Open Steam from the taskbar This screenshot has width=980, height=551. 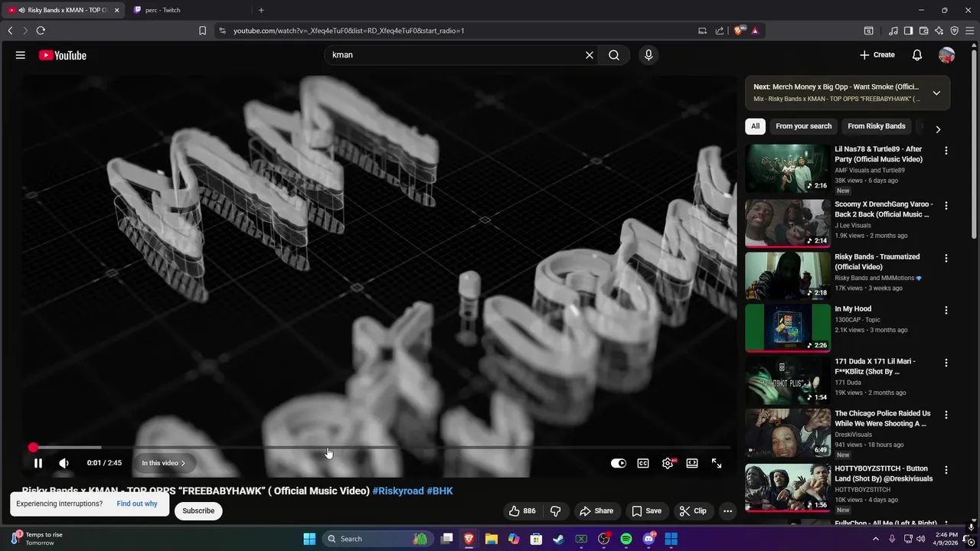point(559,539)
